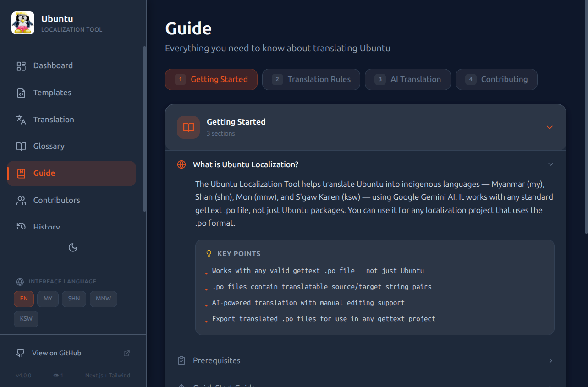
Task: Click 'Export translated .po files' bullet
Action: pyautogui.click(x=324, y=319)
